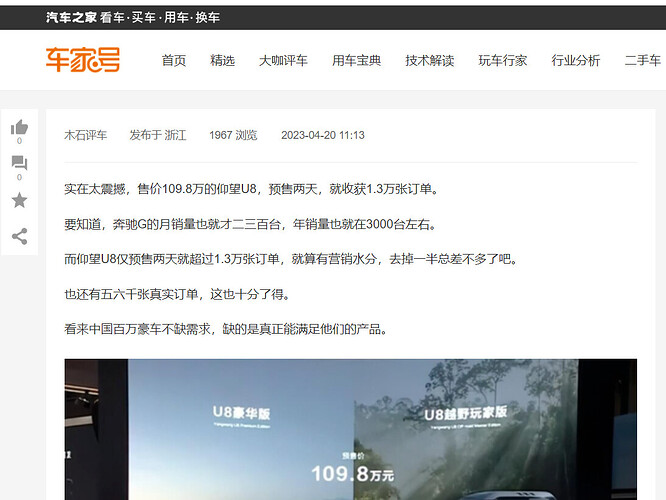Click the 看车 link in top bar
Image resolution: width=666 pixels, height=500 pixels.
(113, 17)
